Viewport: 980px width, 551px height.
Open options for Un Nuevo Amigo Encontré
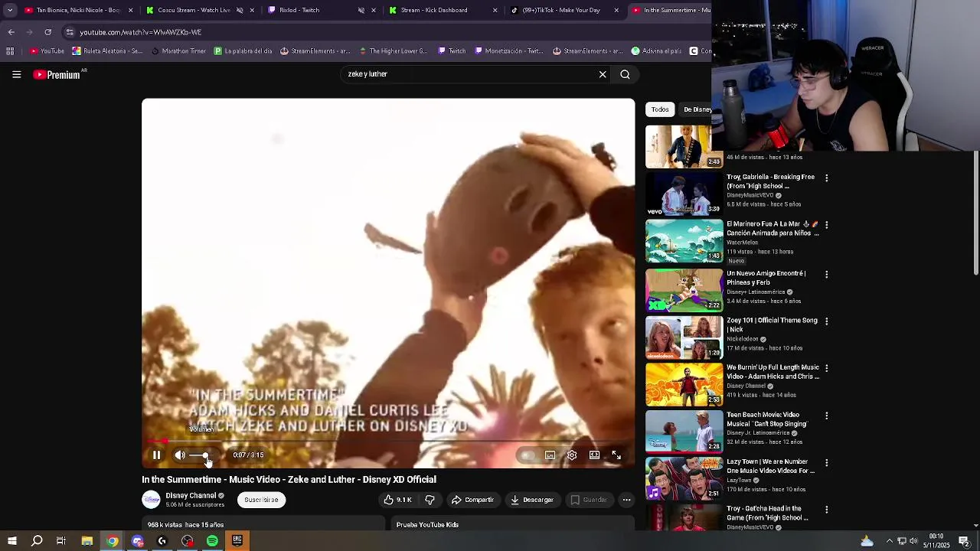[x=826, y=274]
